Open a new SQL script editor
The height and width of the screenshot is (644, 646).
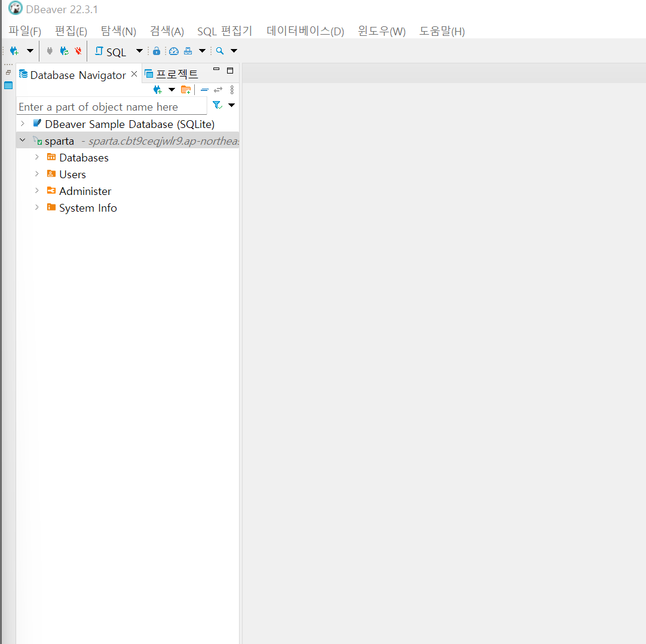pyautogui.click(x=111, y=51)
